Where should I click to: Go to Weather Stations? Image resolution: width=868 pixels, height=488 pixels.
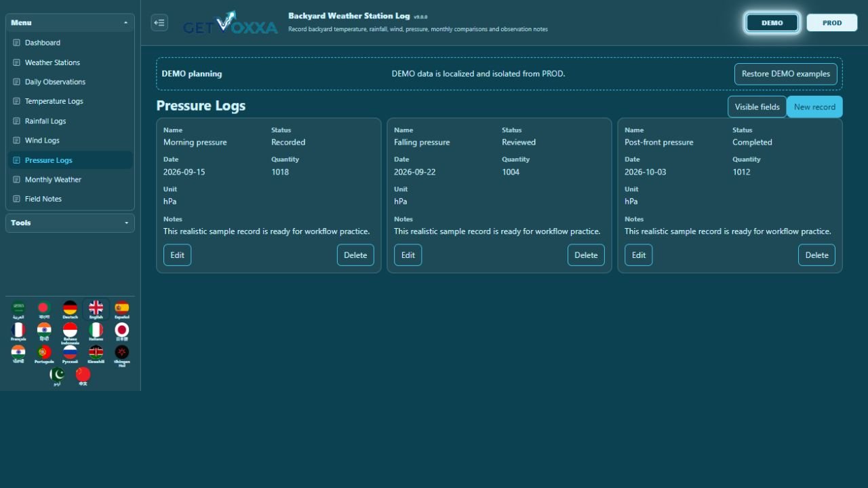pyautogui.click(x=70, y=62)
